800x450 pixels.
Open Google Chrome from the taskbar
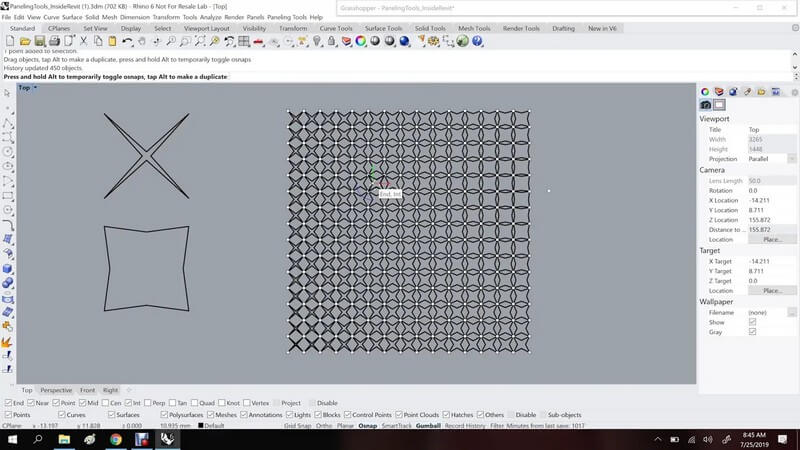click(116, 438)
